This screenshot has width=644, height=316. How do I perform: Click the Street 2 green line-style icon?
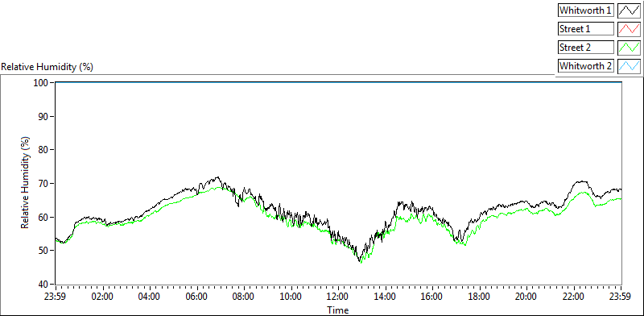click(x=630, y=47)
